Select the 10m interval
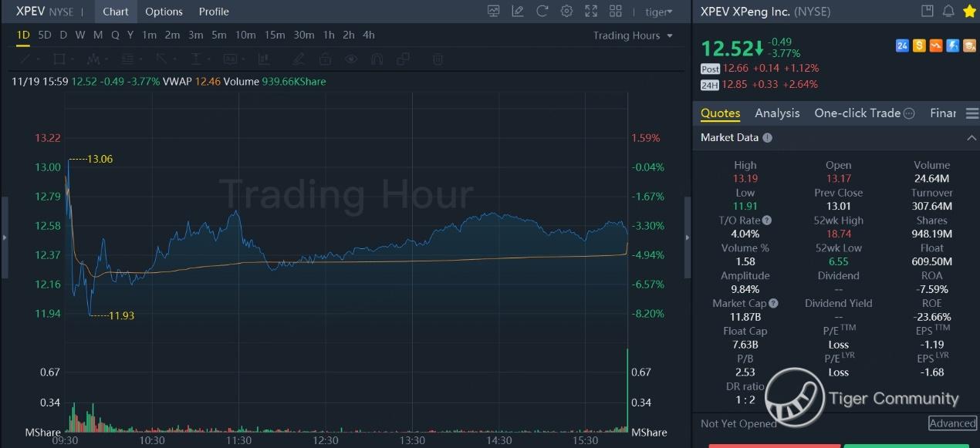 tap(245, 35)
